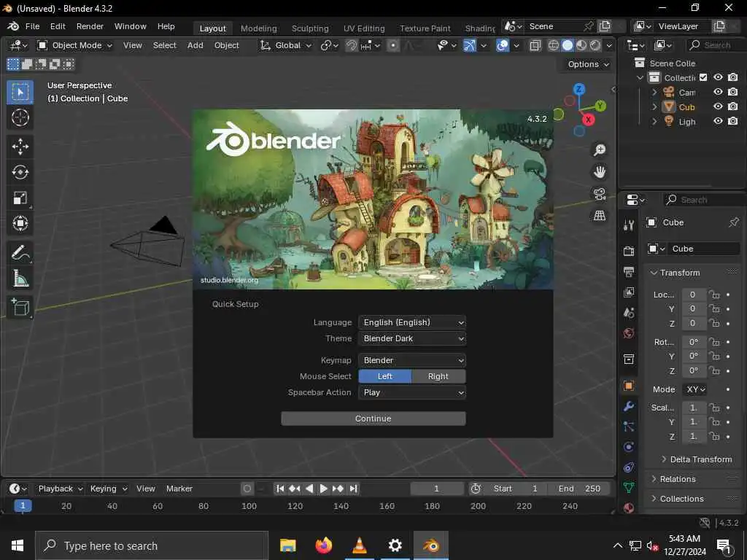Open the File menu
Screen dimensions: 747x560
[32, 26]
